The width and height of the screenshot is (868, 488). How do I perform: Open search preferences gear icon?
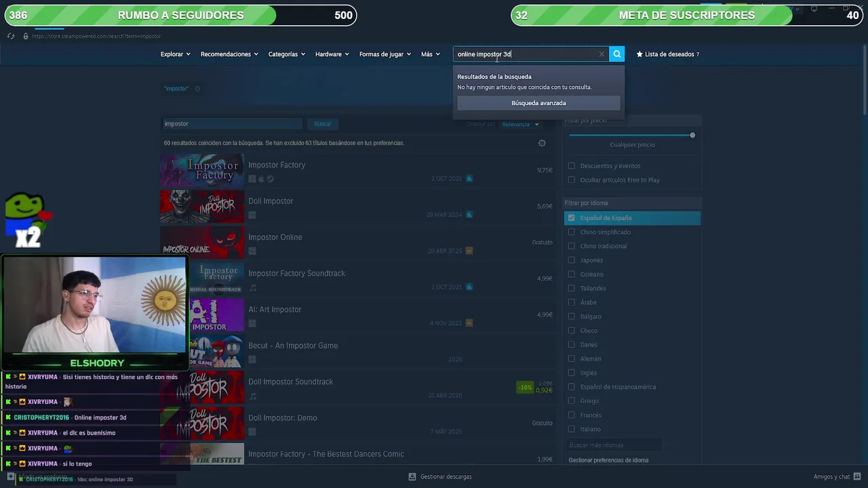click(542, 143)
